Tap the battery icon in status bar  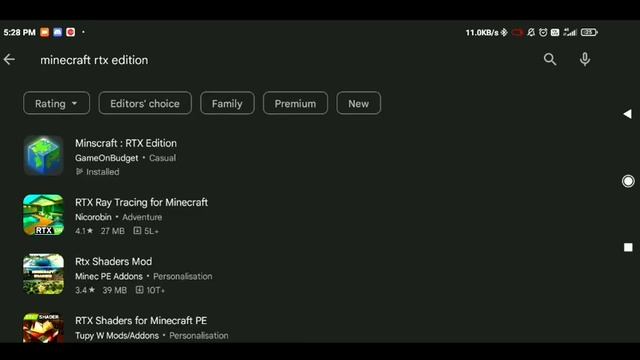[x=589, y=32]
